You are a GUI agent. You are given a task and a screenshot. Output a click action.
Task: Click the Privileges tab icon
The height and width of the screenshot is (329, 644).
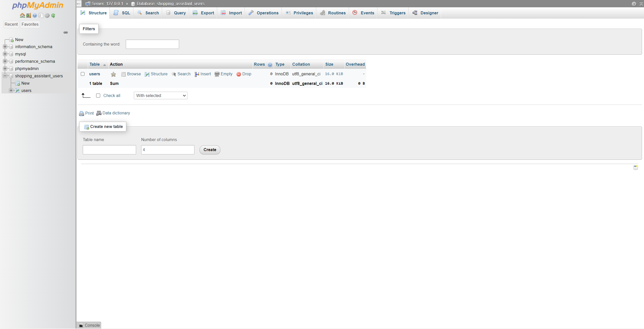(x=288, y=13)
